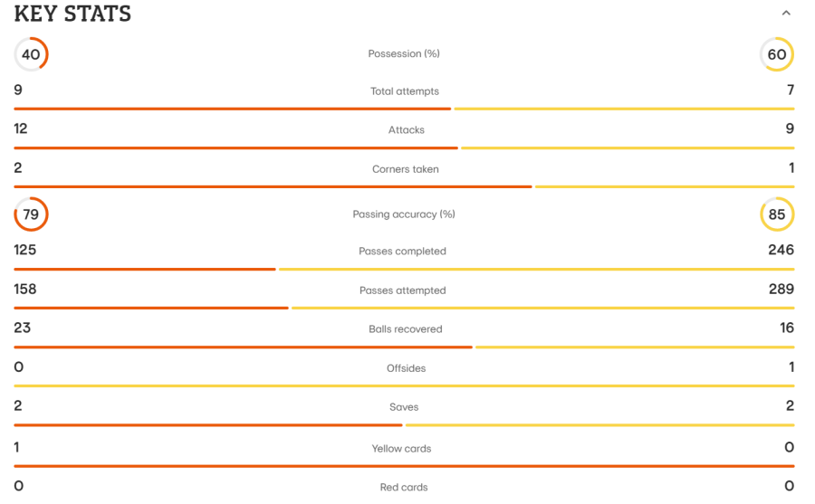Click the yellow Offsides bar
Screen dimensions: 815x504
(x=404, y=385)
